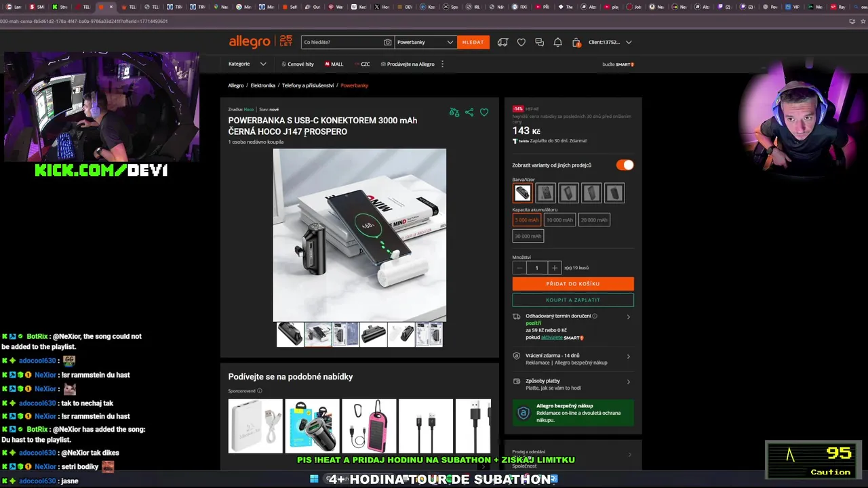
Task: Click the HLEDAT search button
Action: pyautogui.click(x=473, y=42)
